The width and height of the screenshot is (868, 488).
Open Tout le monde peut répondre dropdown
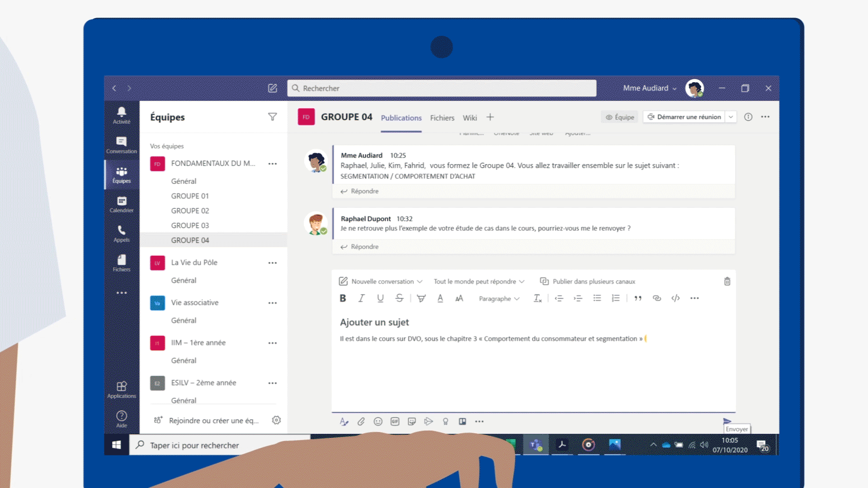tap(479, 282)
